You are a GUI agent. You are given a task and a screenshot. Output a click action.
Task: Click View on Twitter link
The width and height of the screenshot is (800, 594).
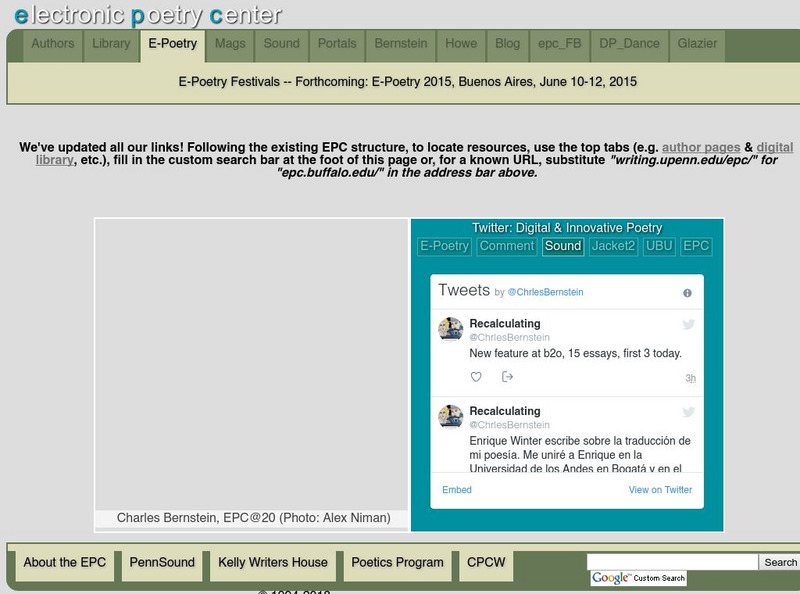click(x=660, y=490)
